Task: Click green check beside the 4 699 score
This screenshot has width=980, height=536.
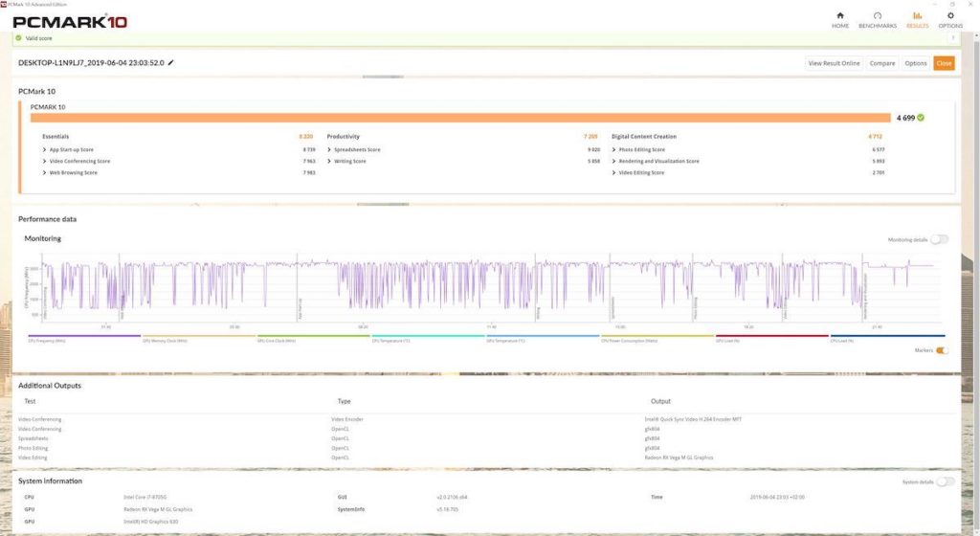Action: coord(921,118)
